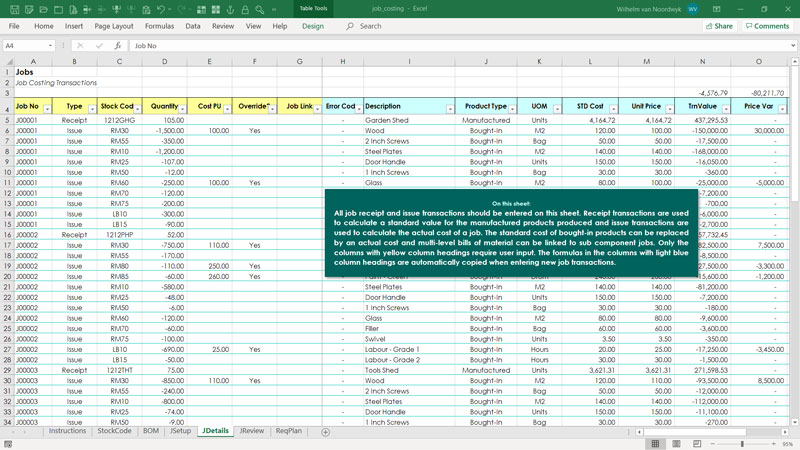The image size is (800, 450).
Task: Select the Jobs title cell A1
Action: [x=33, y=72]
